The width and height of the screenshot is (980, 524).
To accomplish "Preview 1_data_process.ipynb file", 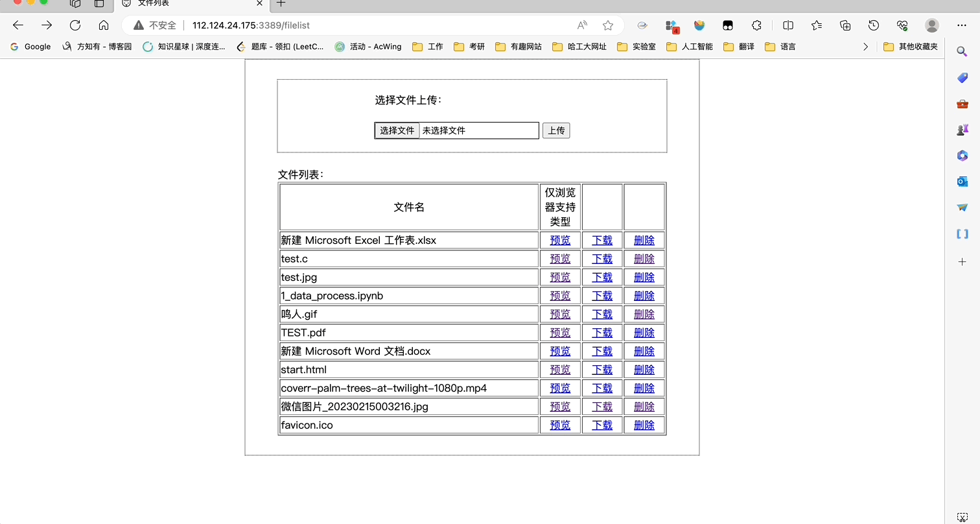I will click(560, 296).
